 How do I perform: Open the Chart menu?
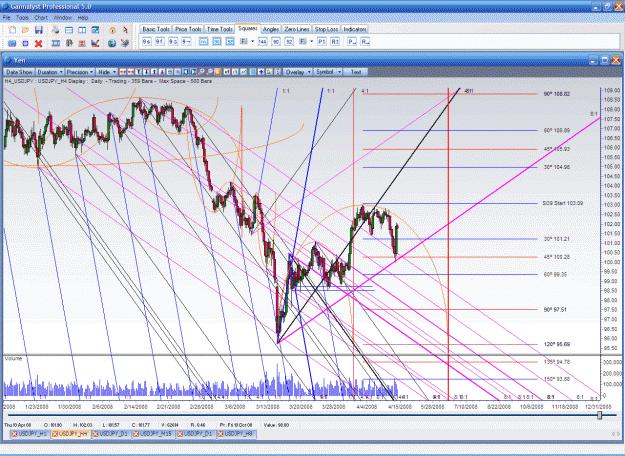(41, 18)
